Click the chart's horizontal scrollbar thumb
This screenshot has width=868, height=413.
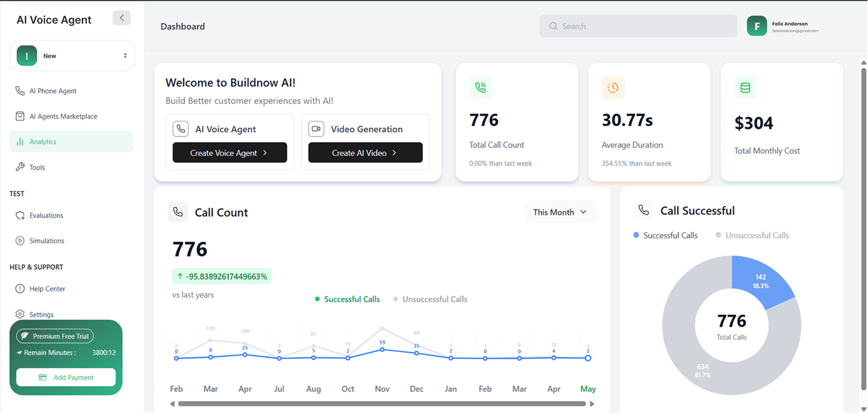pos(382,404)
